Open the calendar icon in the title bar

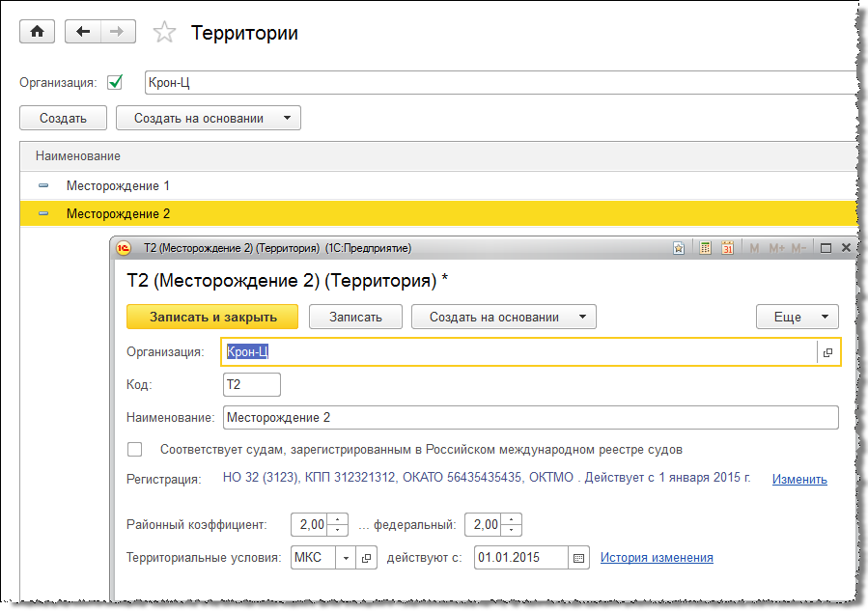click(728, 248)
